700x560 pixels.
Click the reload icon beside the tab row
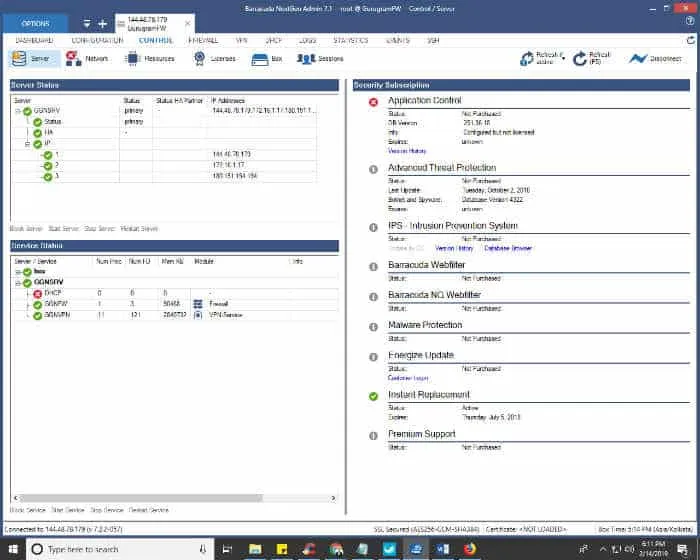click(x=691, y=40)
